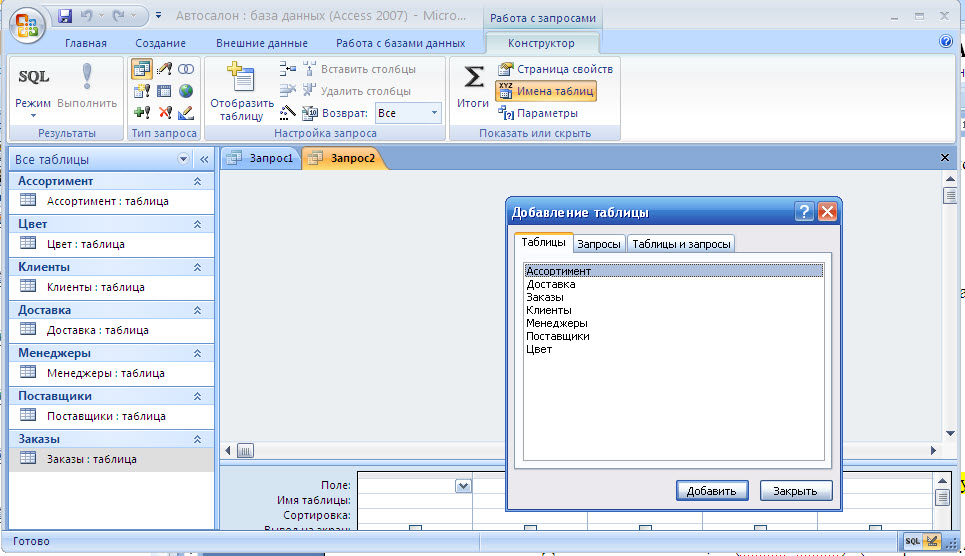Open the Главная ribbon tab
The image size is (965, 556).
[86, 43]
